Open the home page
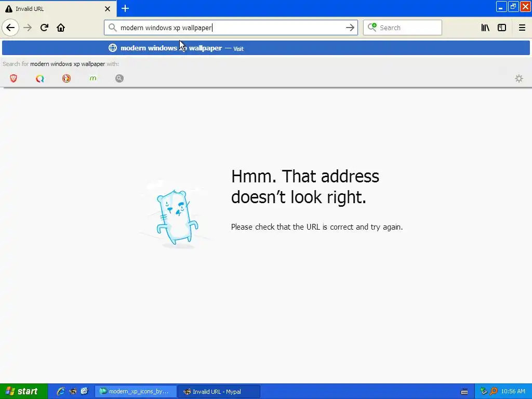The height and width of the screenshot is (399, 532). click(61, 28)
